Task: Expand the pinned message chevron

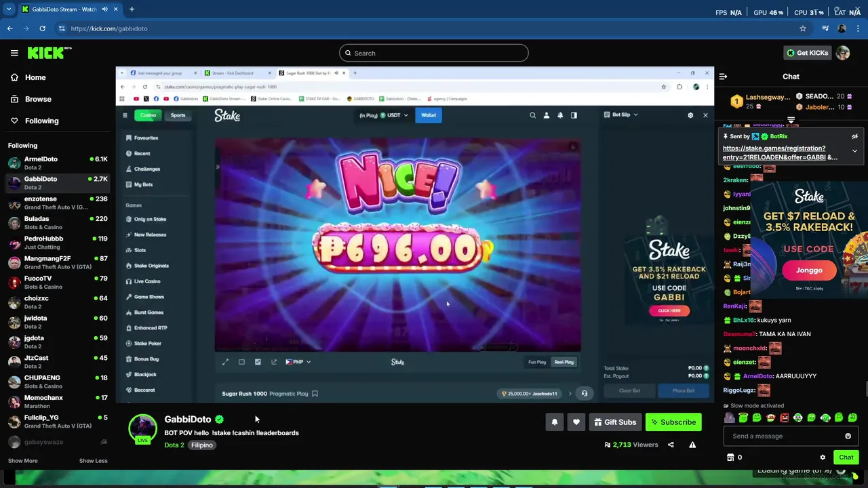Action: 854,150
